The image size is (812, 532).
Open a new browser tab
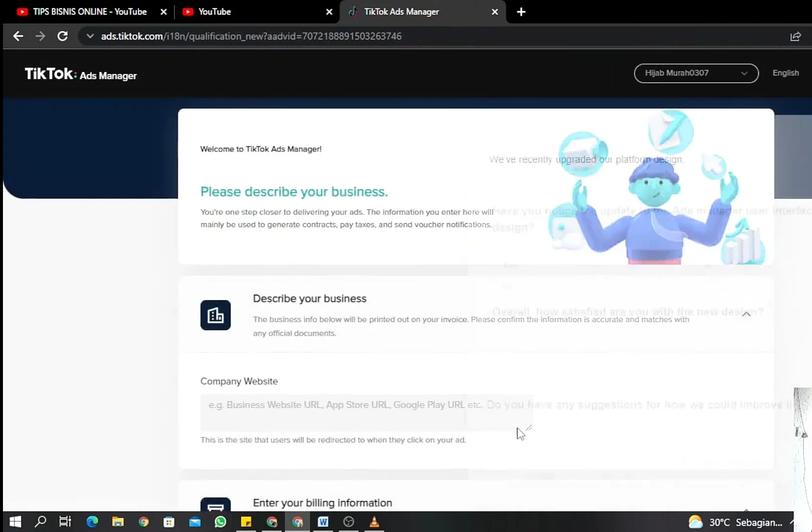[521, 12]
